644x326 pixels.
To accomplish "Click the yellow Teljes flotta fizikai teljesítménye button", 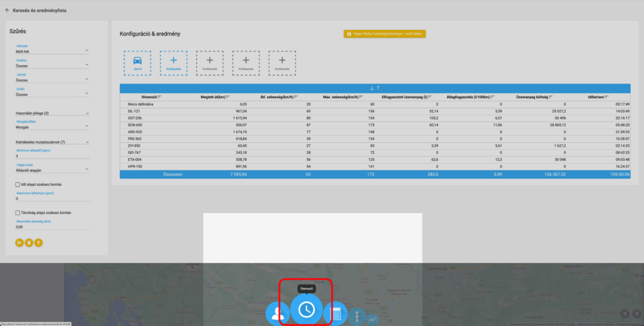I will [384, 34].
